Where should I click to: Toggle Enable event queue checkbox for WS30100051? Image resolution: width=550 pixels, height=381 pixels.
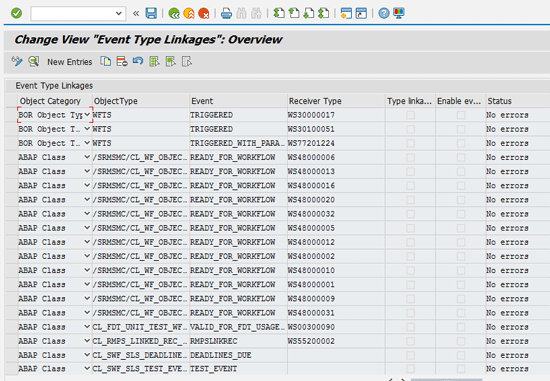pos(461,129)
